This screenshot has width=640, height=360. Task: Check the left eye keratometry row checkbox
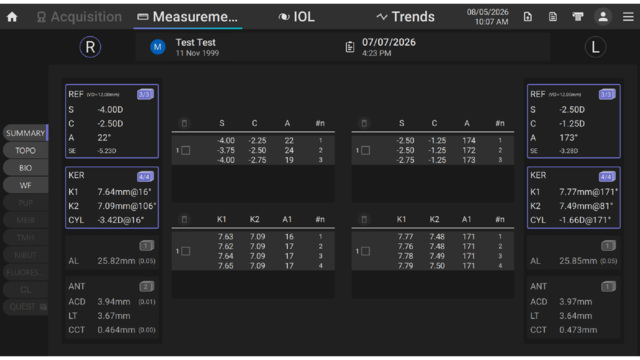366,251
